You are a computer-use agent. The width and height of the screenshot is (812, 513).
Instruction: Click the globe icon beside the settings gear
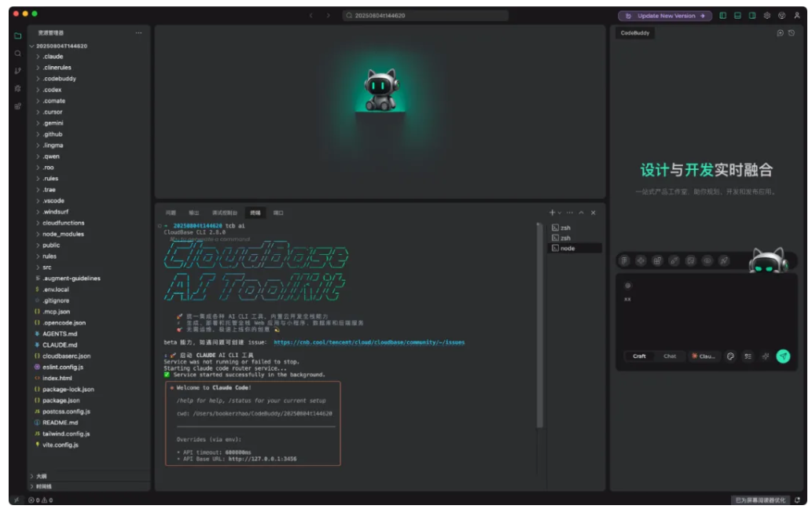(782, 16)
